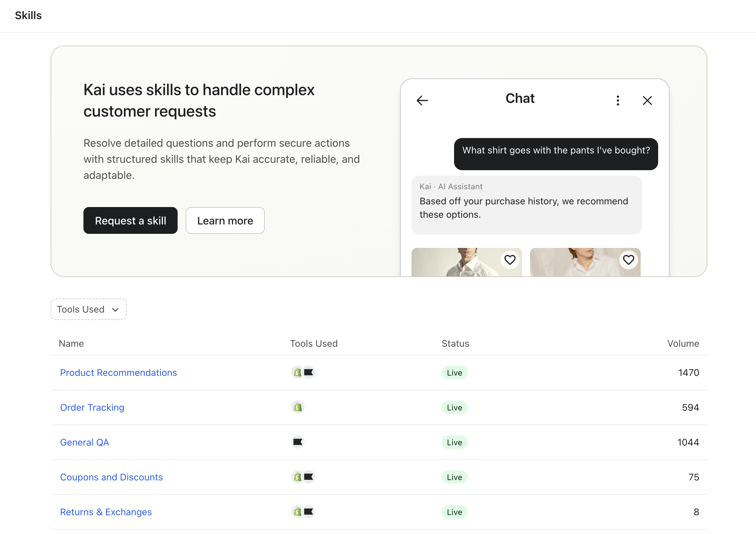Image resolution: width=756 pixels, height=534 pixels.
Task: Click Shopify icon in Product Recommendations row
Action: click(x=297, y=373)
